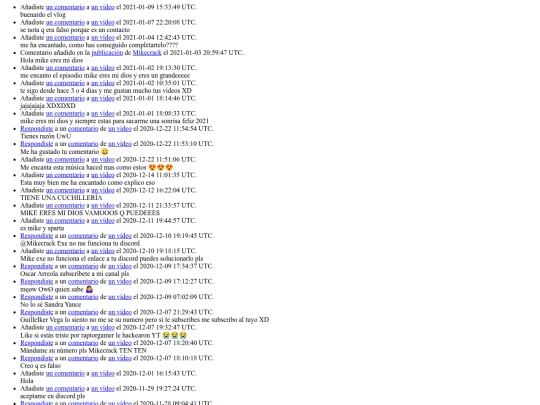Open 'un comentario' link dated 2020-12-10 19:18:15
The image size is (540, 405).
click(65, 251)
